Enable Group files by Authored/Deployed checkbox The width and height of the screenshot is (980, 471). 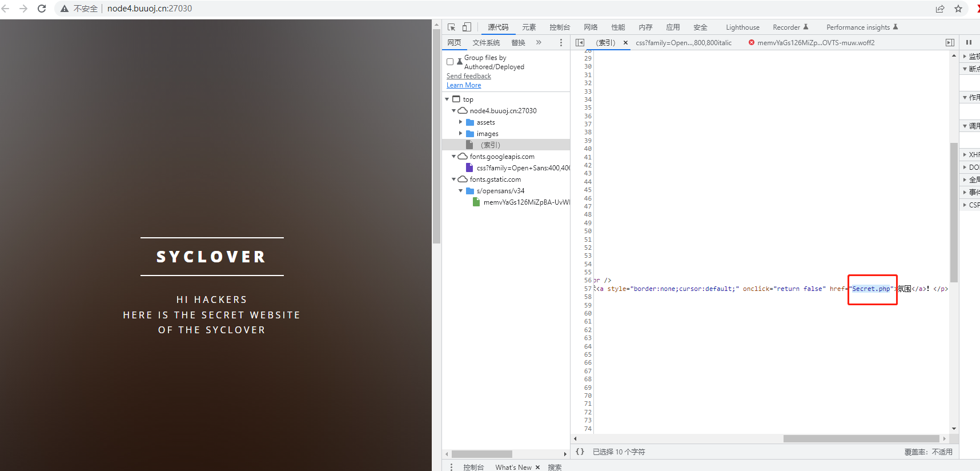[450, 62]
